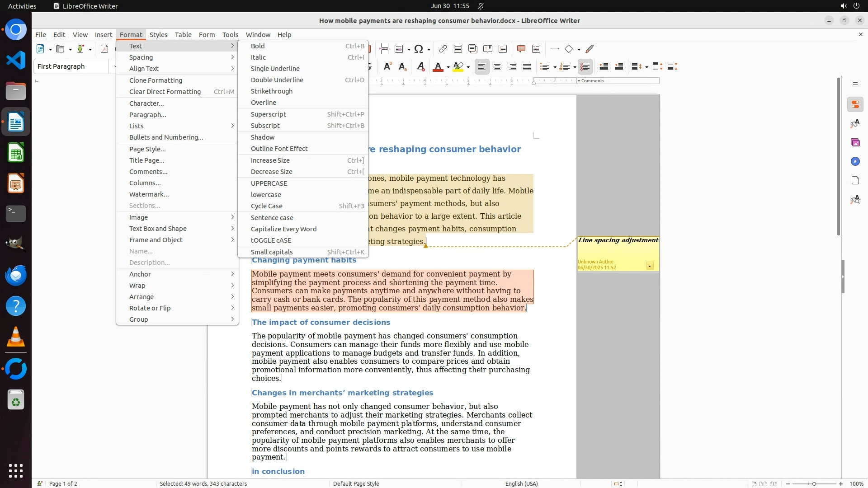Click the Clear Direct Formatting icon
This screenshot has height=488, width=868.
coord(420,66)
